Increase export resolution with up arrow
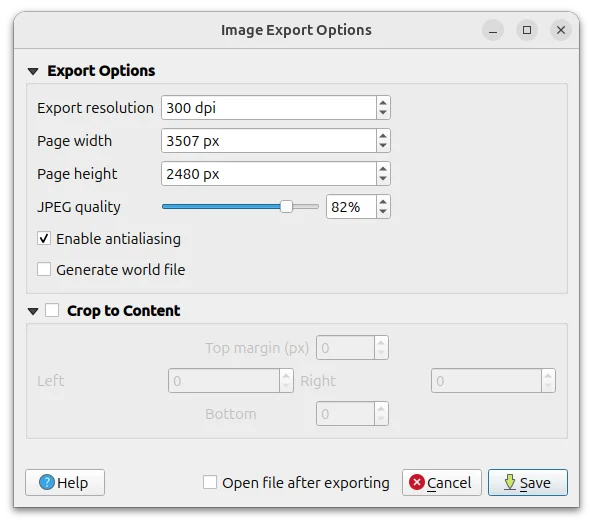 (383, 103)
